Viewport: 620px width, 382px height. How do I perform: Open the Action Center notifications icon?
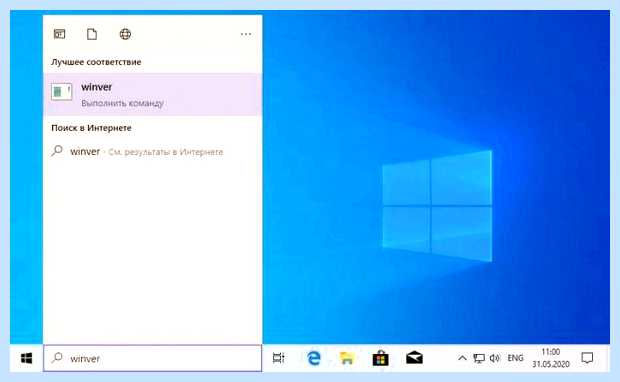(587, 358)
